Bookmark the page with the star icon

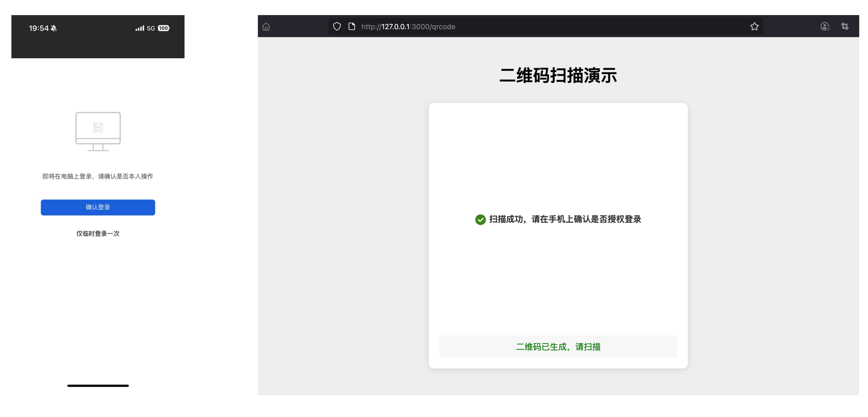pyautogui.click(x=754, y=26)
